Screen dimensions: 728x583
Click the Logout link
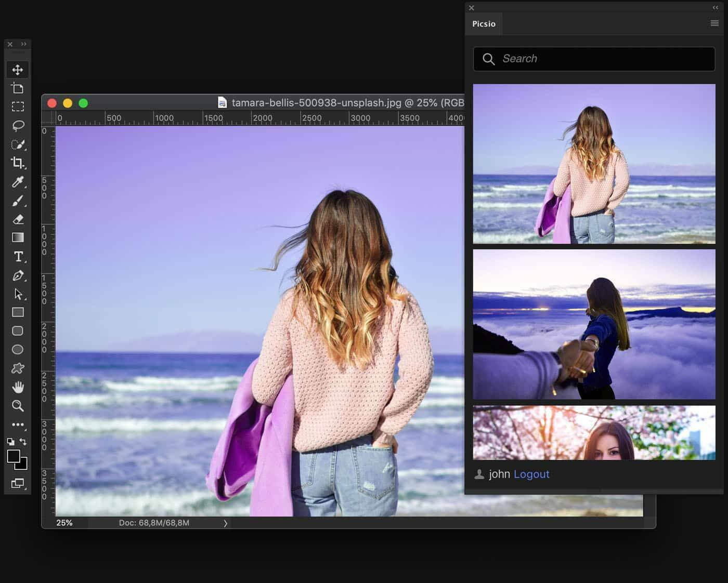(531, 474)
